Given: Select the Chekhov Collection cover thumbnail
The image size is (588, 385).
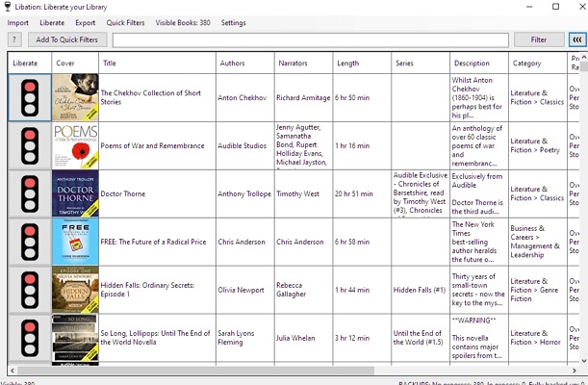Looking at the screenshot, I should point(75,97).
